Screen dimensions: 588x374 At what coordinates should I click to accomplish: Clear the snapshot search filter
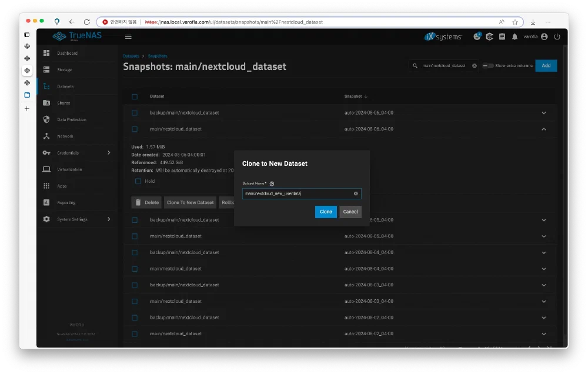coord(475,66)
